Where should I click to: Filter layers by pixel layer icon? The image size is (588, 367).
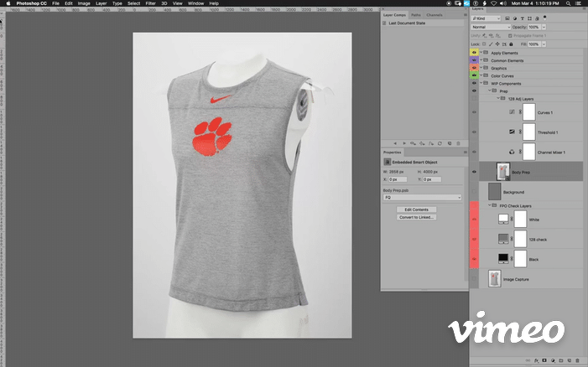(x=507, y=18)
